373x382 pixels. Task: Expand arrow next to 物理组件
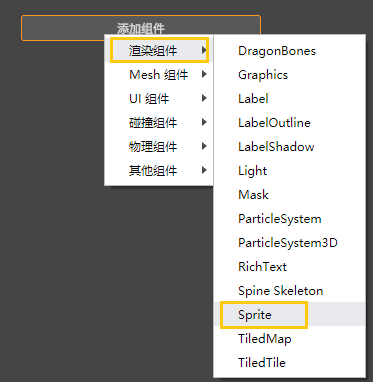click(204, 146)
